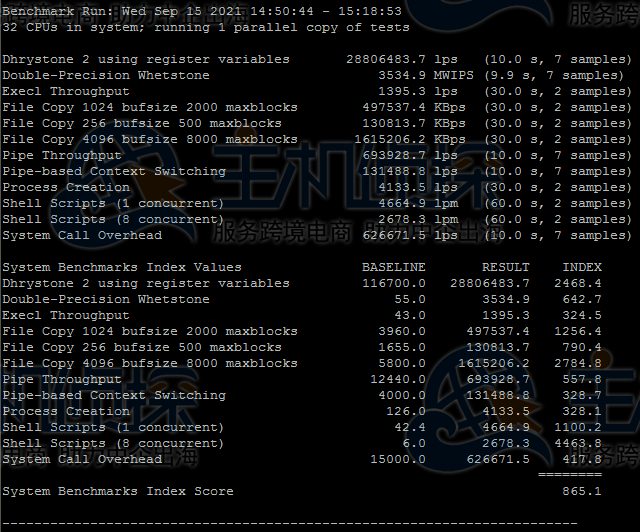
Task: Select the System Benchmarks Index Score label
Action: click(x=118, y=491)
